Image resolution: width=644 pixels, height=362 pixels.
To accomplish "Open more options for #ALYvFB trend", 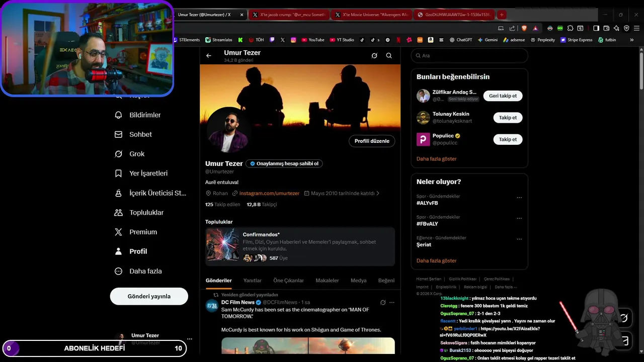I will pyautogui.click(x=519, y=198).
